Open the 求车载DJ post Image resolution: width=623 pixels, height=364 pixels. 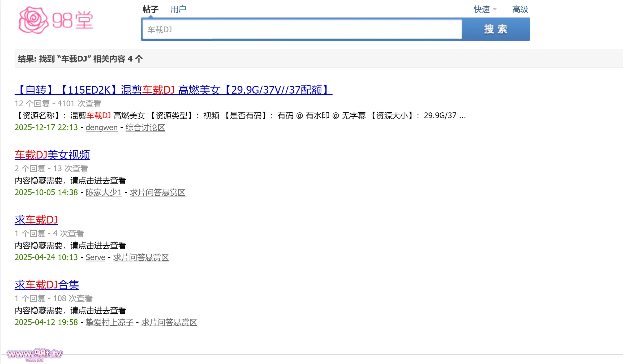36,220
